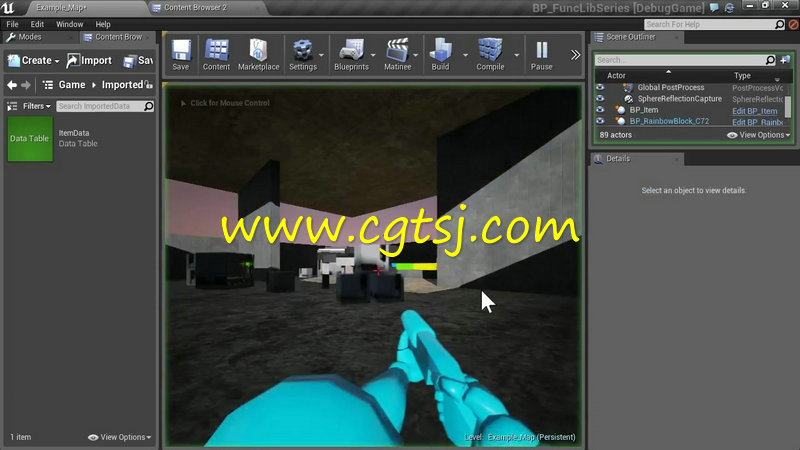Image resolution: width=800 pixels, height=450 pixels.
Task: Show more toolbar items with double chevron
Action: click(576, 55)
